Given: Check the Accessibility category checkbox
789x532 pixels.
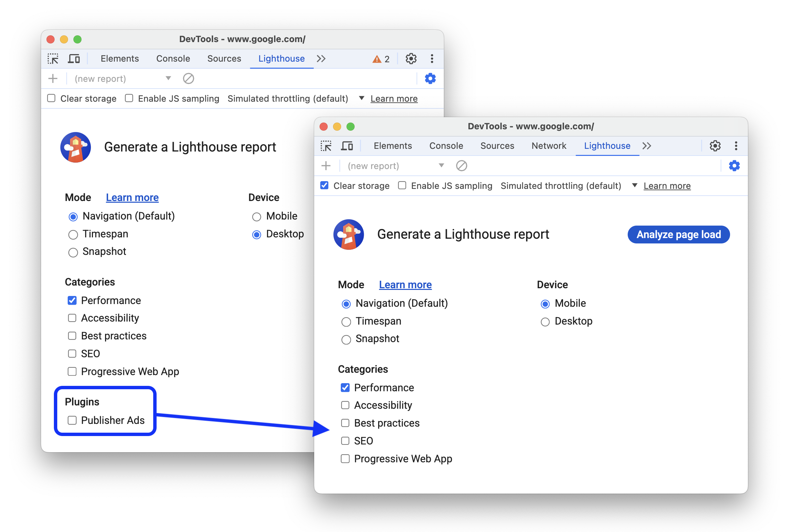Looking at the screenshot, I should coord(345,405).
